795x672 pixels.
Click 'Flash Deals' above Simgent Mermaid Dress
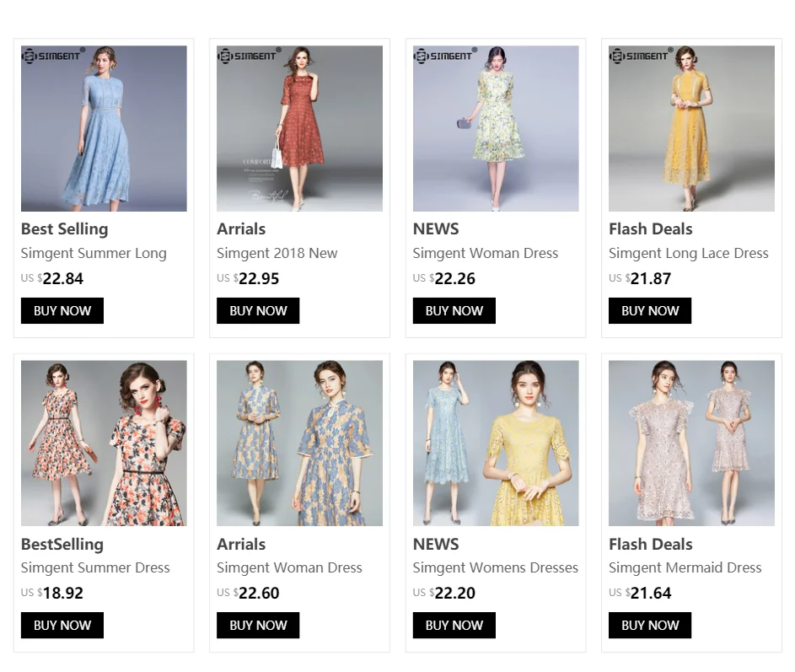click(x=651, y=544)
